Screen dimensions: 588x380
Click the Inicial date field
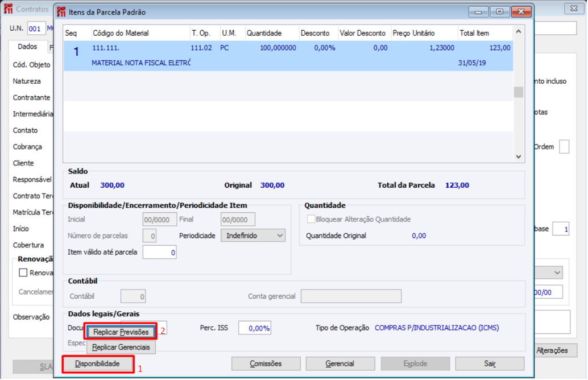tap(160, 220)
